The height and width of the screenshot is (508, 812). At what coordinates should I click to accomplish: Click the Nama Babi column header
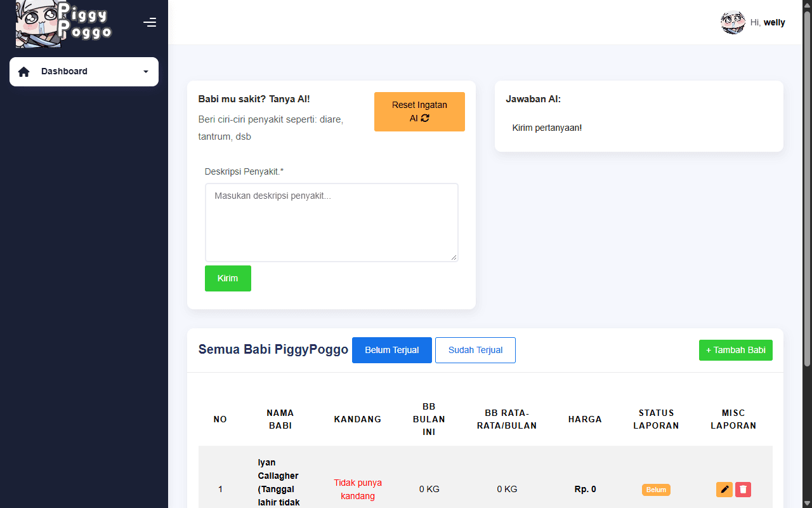coord(280,419)
